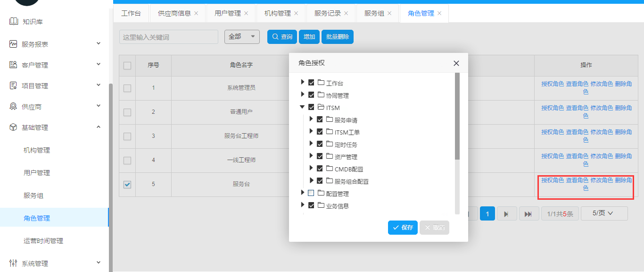Click the 保存 button in dialog
Image resolution: width=644 pixels, height=272 pixels.
pos(403,228)
